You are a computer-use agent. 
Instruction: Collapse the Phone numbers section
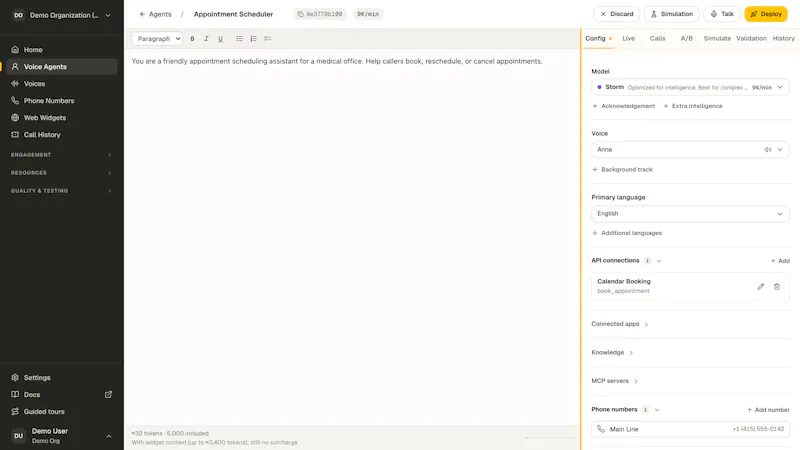click(x=657, y=410)
